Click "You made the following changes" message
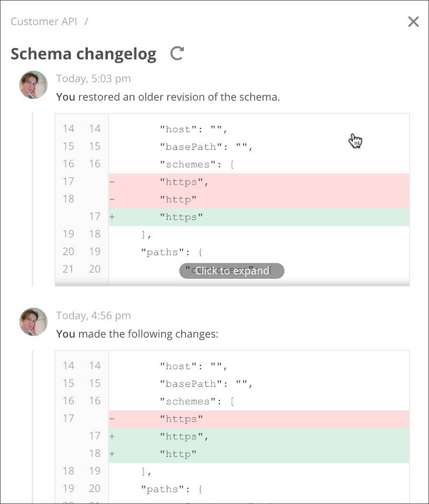429x504 pixels. click(137, 334)
